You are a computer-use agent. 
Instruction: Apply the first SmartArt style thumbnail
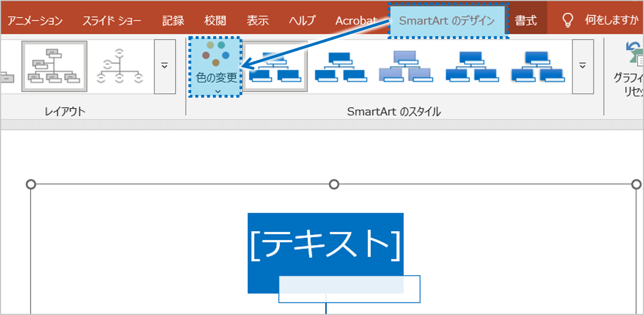pyautogui.click(x=275, y=66)
